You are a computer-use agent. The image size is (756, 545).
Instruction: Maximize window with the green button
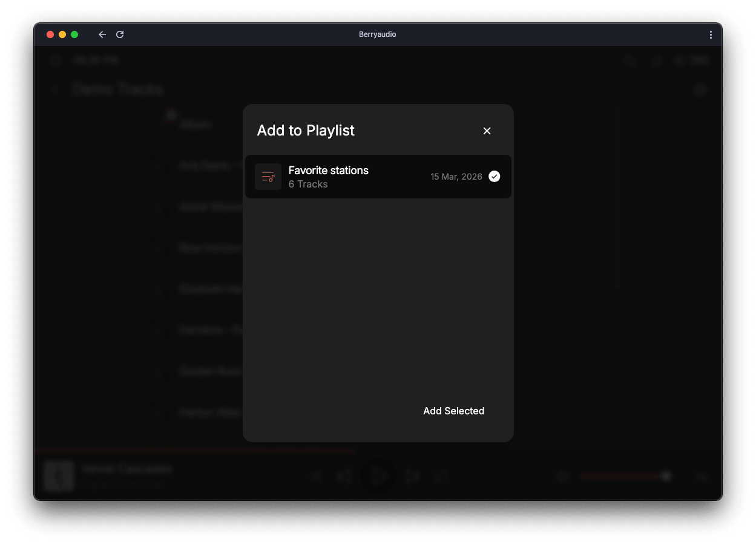(x=74, y=34)
